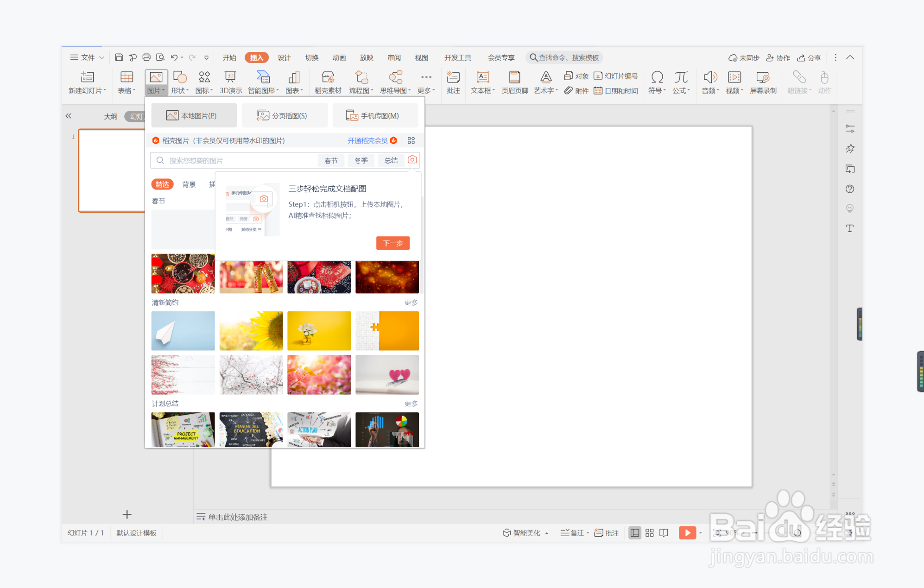
Task: Select the sunflower image thumbnail
Action: pyautogui.click(x=251, y=330)
